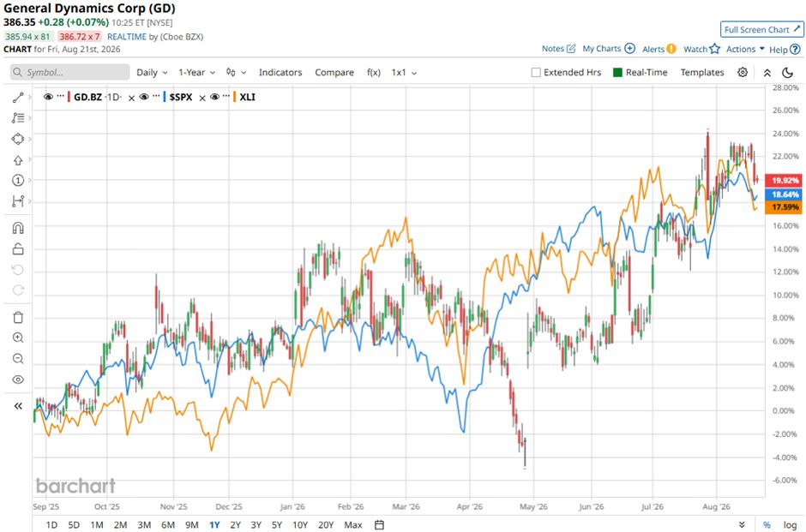The image size is (806, 532).
Task: Zoom in using the magnifier plus icon
Action: click(18, 338)
